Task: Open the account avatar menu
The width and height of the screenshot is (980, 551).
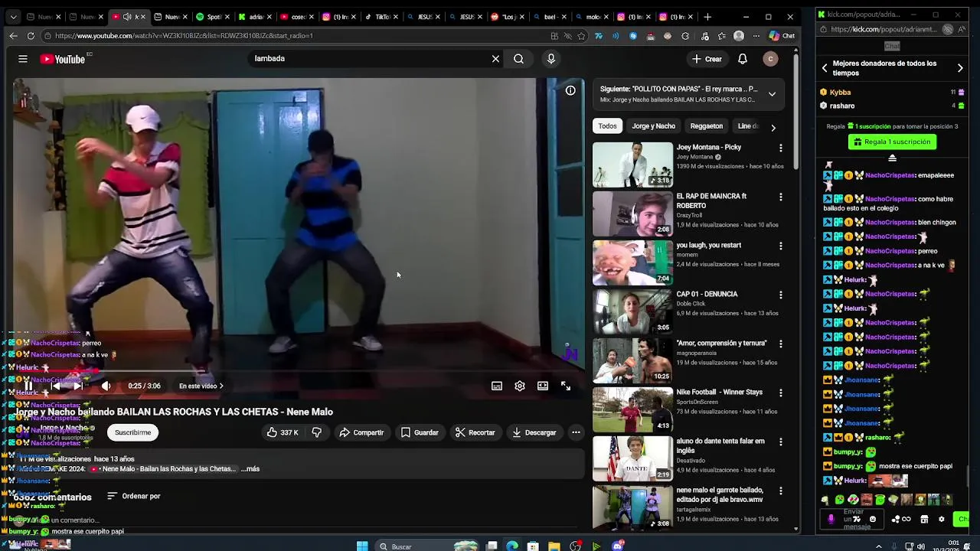Action: click(x=771, y=59)
